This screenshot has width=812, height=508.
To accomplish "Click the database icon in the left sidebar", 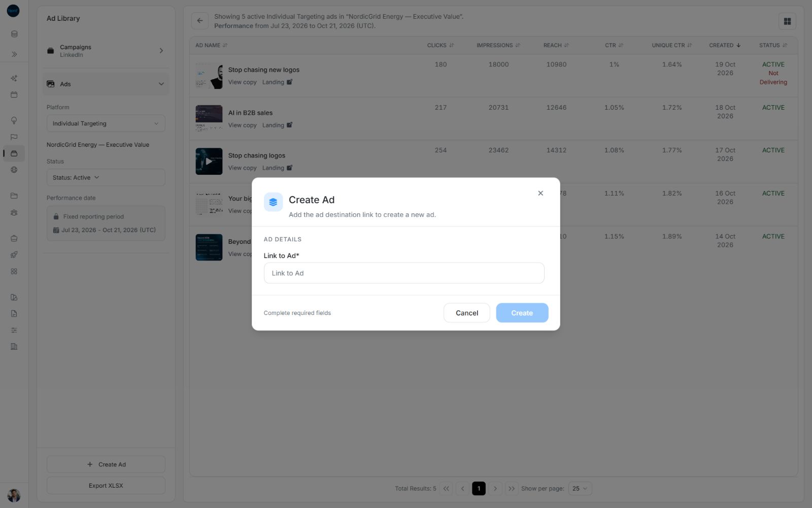I will tap(14, 34).
